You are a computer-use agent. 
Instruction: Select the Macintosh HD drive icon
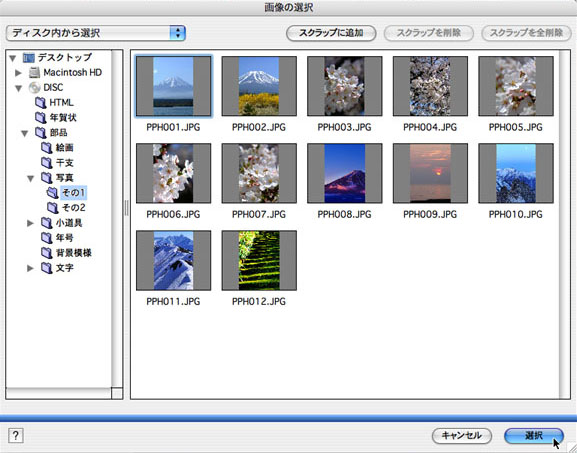[35, 72]
